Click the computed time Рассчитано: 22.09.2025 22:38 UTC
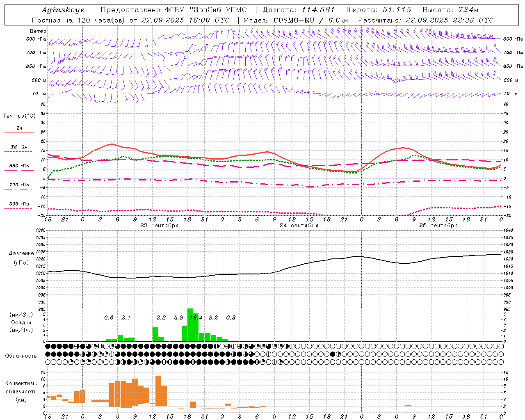This screenshot has width=525, height=420. 426,20
